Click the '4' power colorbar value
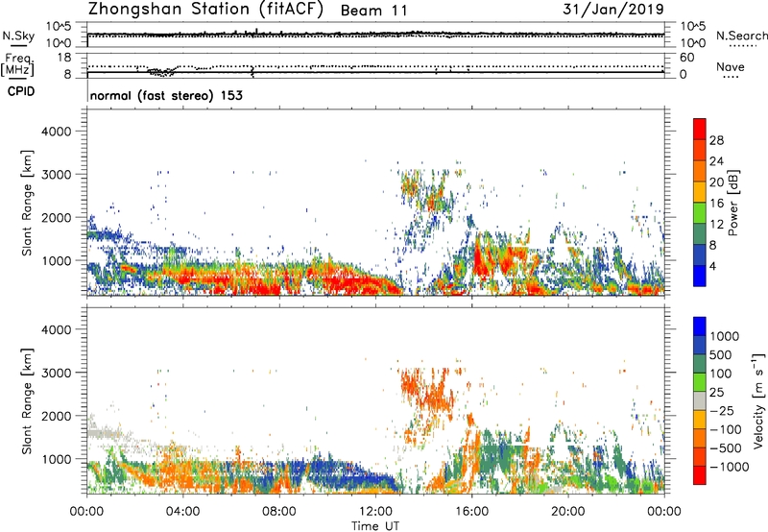This screenshot has height=532, width=768. tap(713, 266)
